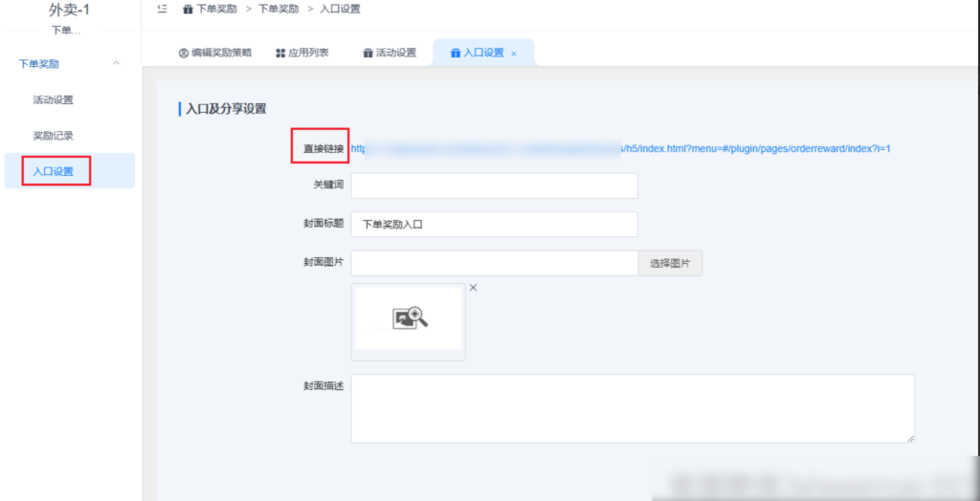
Task: Click the 封面标题 input field
Action: click(x=495, y=225)
